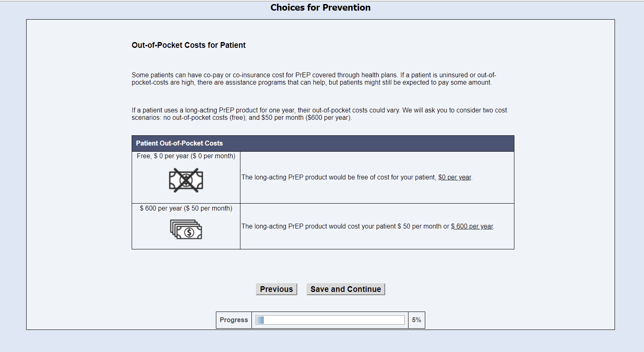Click the underlined "$0 per year" text
The height and width of the screenshot is (352, 644).
click(455, 177)
